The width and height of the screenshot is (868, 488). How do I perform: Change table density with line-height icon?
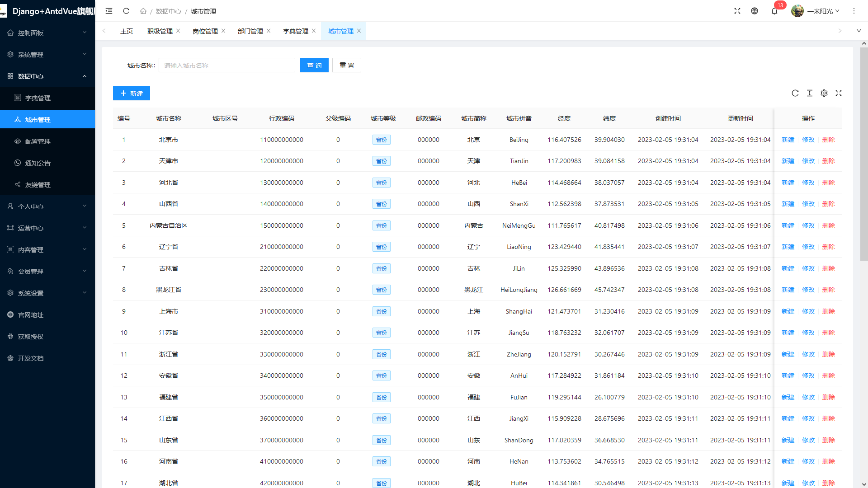[810, 93]
